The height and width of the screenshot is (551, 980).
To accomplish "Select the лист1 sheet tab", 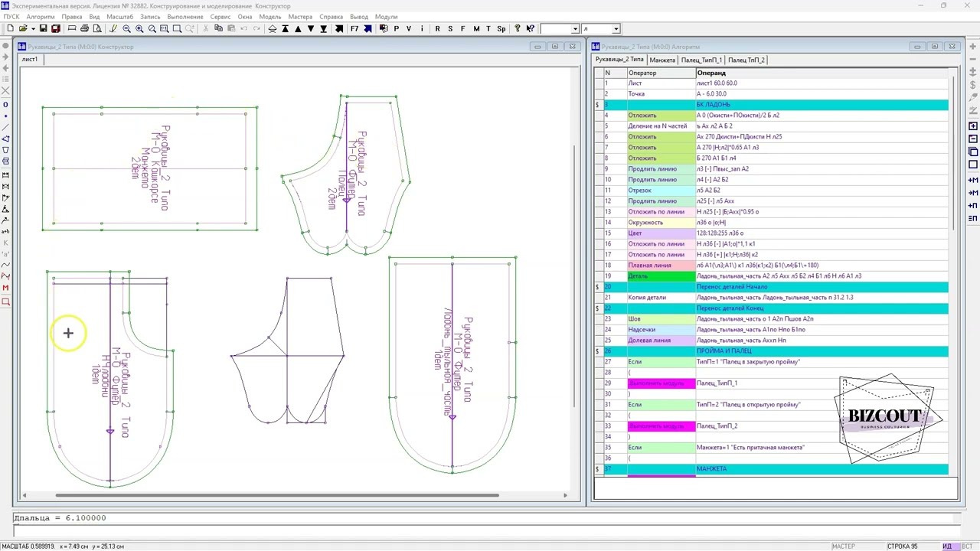I will 30,59.
